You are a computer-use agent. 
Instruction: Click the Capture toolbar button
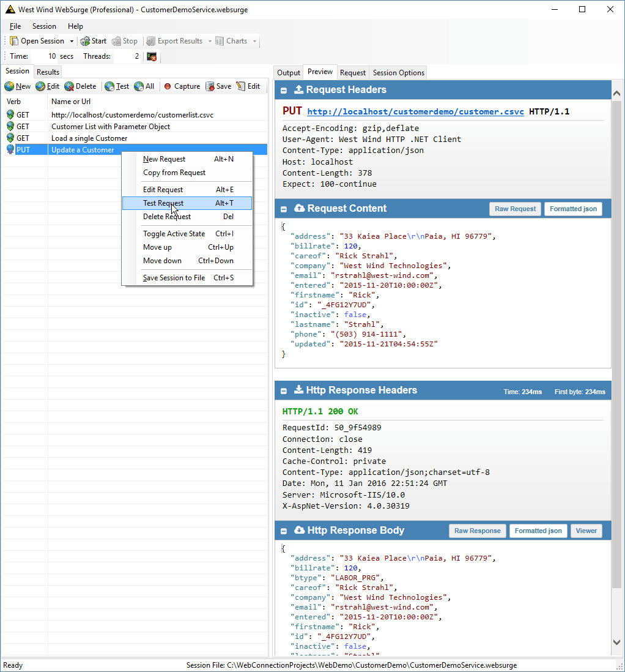pyautogui.click(x=182, y=86)
